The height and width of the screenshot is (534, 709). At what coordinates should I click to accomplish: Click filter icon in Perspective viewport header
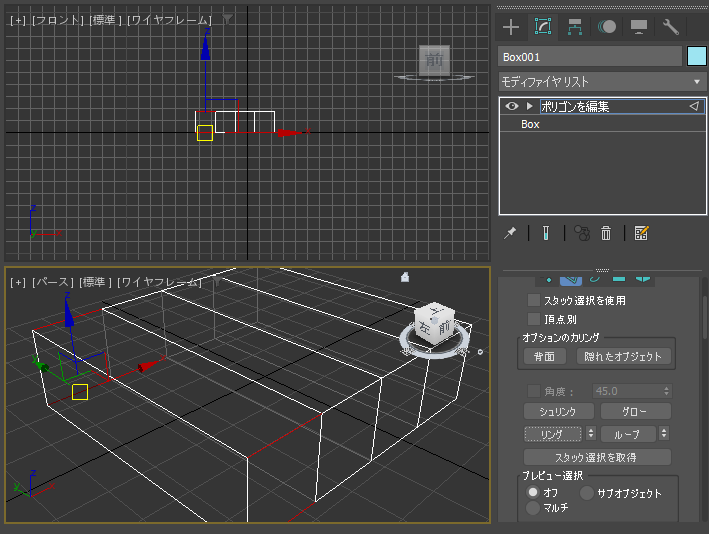[x=217, y=281]
